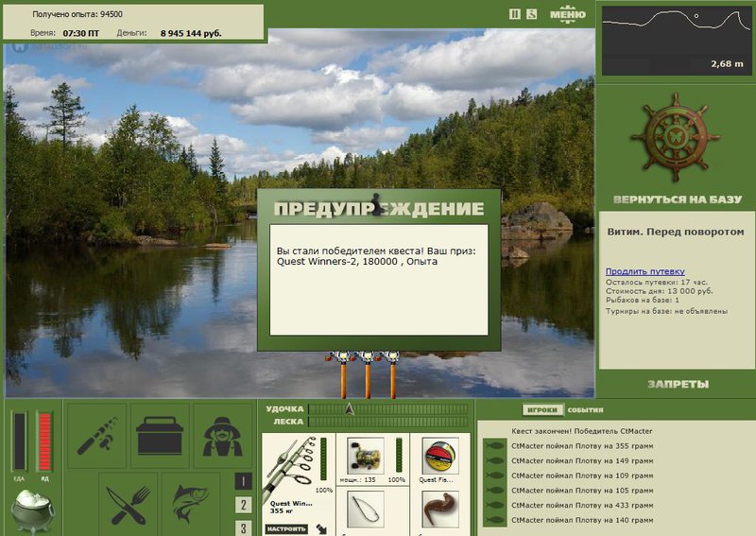Click the ship wheel return icon
This screenshot has width=756, height=536.
676,137
